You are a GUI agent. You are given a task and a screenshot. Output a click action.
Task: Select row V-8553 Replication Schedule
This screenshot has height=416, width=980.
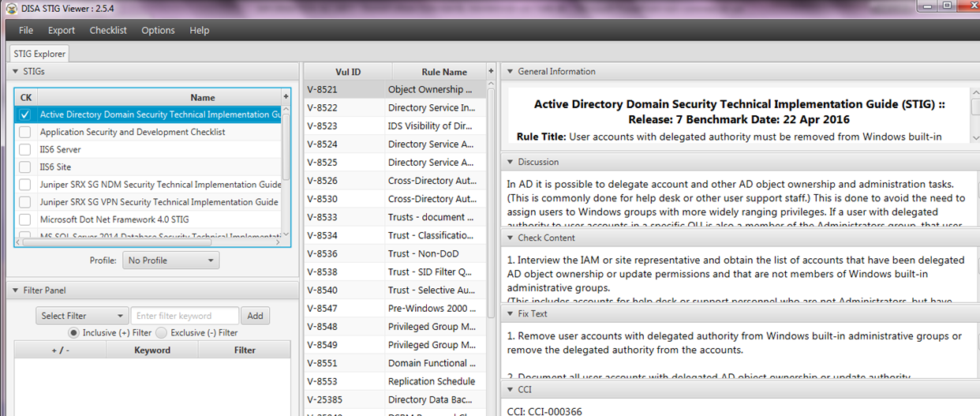tap(395, 381)
